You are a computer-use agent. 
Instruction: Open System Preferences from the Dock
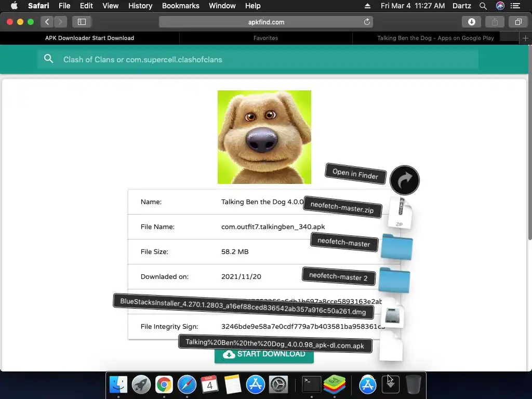278,384
